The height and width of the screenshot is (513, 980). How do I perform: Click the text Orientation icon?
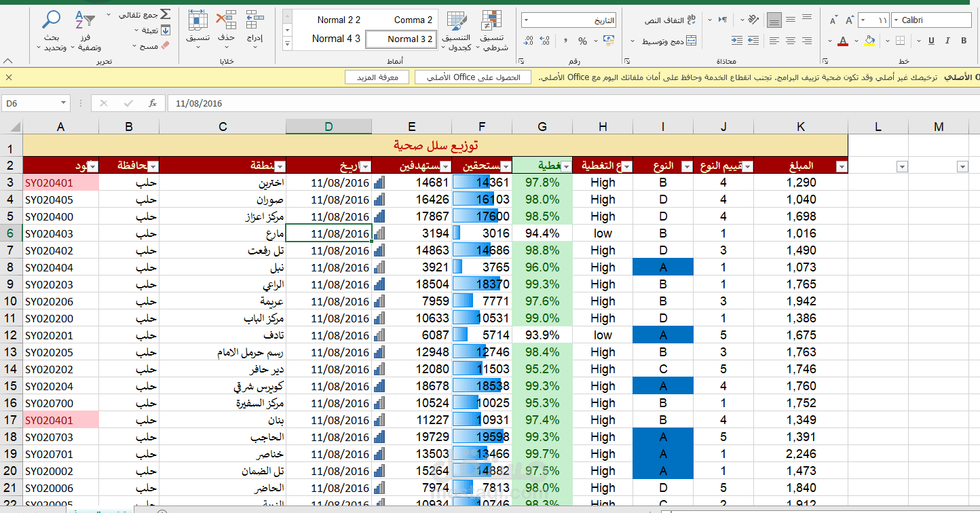(x=753, y=20)
